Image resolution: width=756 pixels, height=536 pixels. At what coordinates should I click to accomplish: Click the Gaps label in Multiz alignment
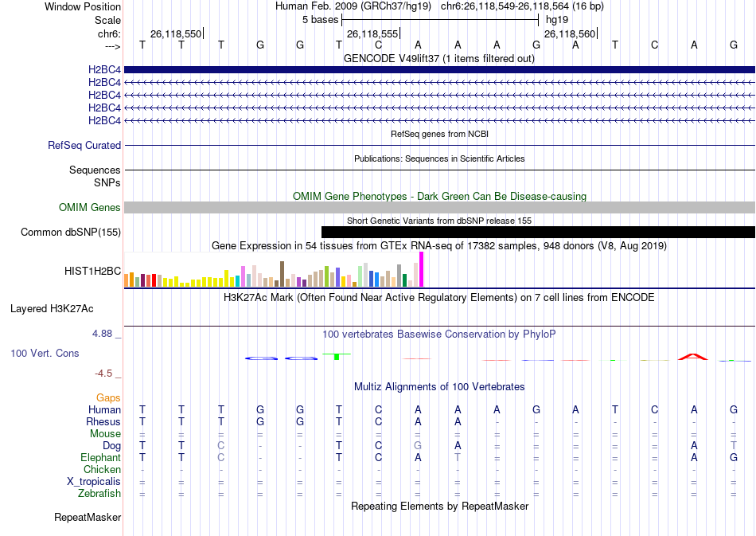[108, 397]
